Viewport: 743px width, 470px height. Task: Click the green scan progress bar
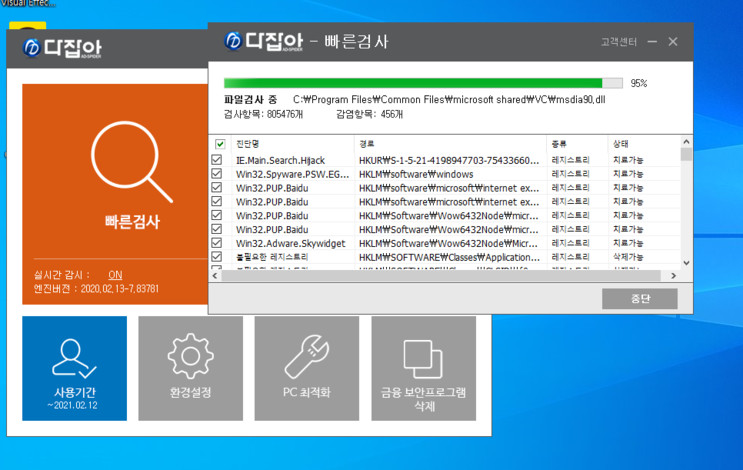click(423, 83)
